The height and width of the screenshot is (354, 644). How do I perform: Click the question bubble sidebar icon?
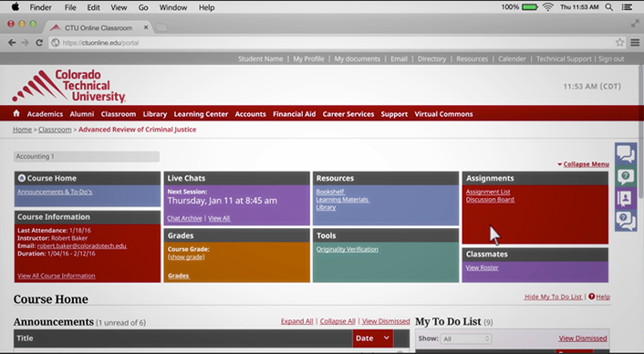point(626,177)
